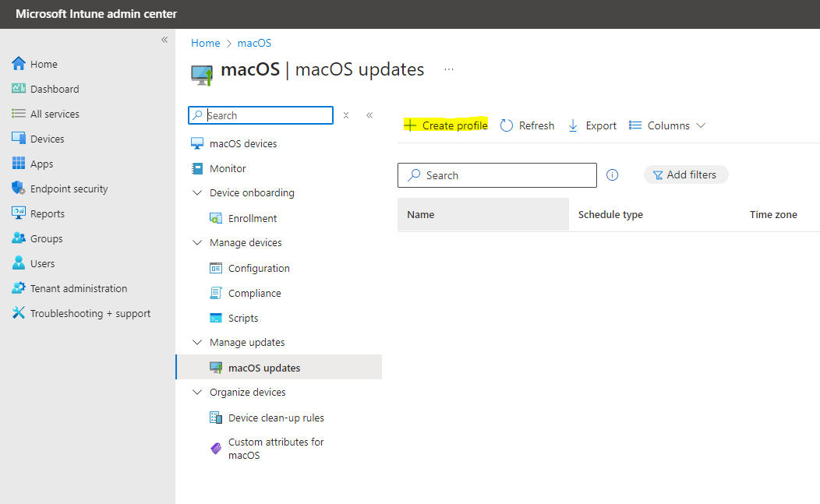Click Create profile
This screenshot has height=504, width=820.
[x=446, y=125]
